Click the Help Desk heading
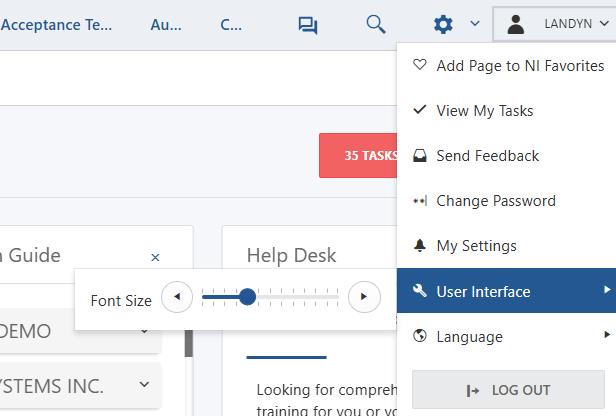Viewport: 616px width, 416px height. 291,255
